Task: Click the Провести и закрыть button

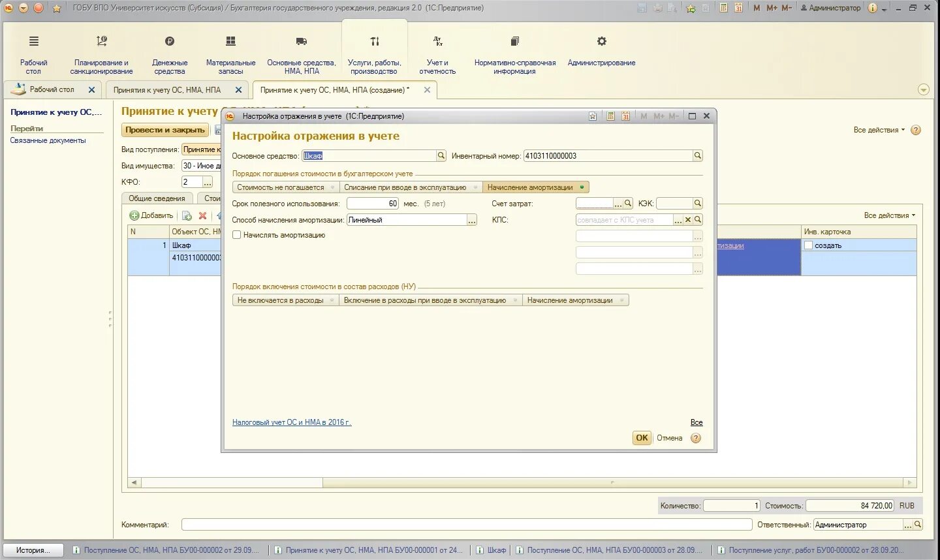Action: pyautogui.click(x=165, y=130)
